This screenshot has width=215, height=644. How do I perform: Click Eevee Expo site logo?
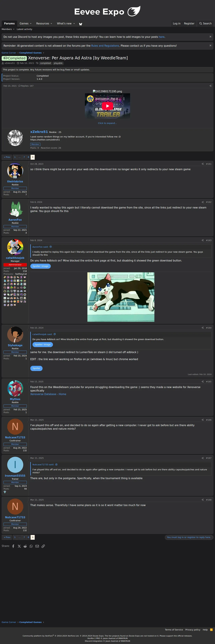(x=107, y=11)
